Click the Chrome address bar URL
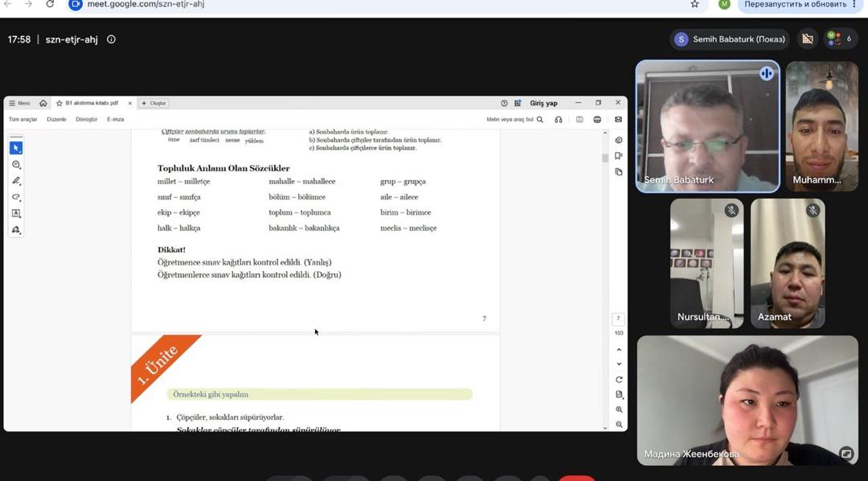The height and width of the screenshot is (481, 868). [145, 4]
